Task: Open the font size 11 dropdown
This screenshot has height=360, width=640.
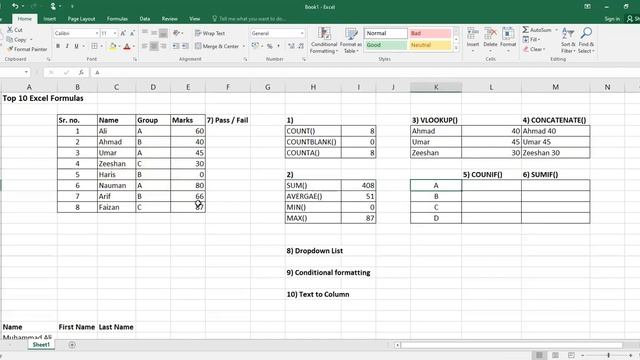Action: (115, 33)
